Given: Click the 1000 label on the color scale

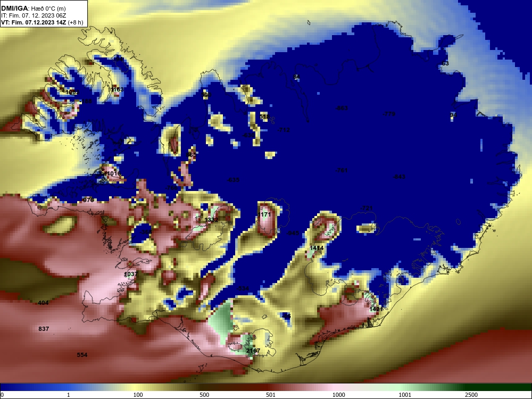Looking at the screenshot, I should point(339,395).
